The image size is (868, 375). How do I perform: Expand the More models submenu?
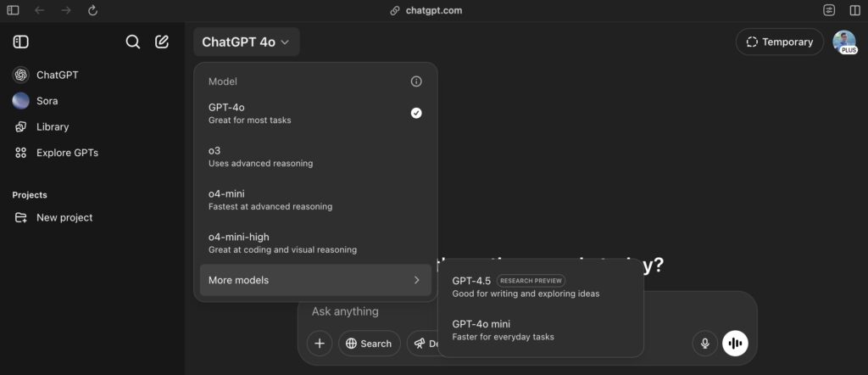coord(315,280)
